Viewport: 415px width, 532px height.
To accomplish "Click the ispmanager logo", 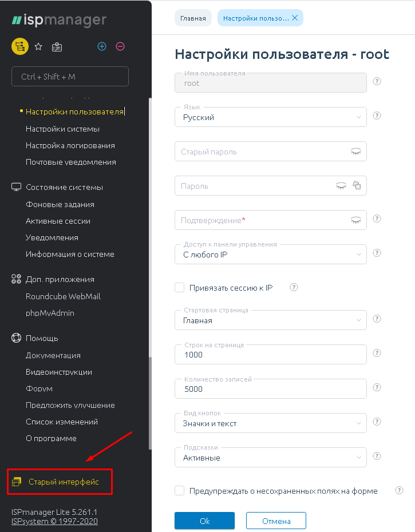I will click(59, 20).
